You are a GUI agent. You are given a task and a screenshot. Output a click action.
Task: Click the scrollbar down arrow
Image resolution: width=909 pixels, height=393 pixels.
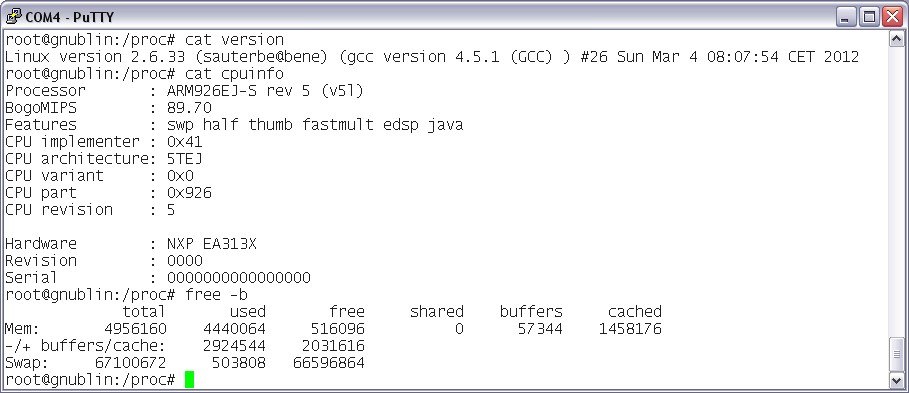tap(896, 380)
